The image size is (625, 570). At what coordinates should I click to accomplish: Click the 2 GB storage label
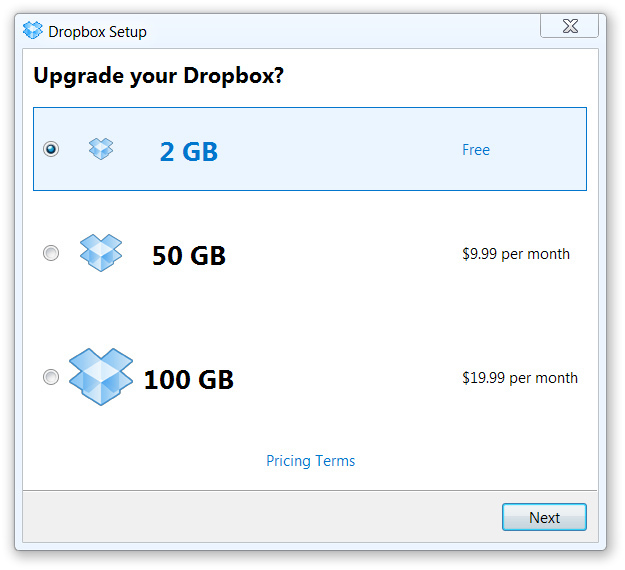click(189, 152)
